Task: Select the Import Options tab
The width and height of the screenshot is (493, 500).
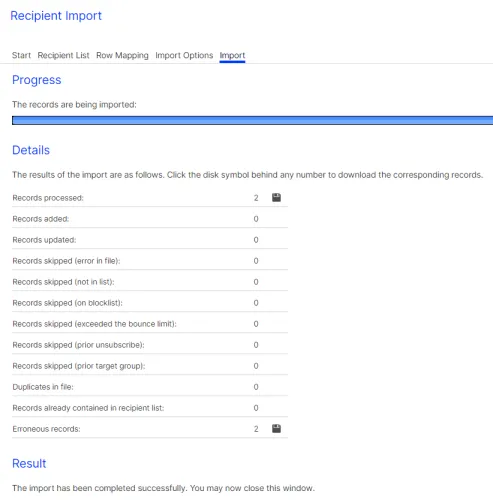Action: [184, 55]
